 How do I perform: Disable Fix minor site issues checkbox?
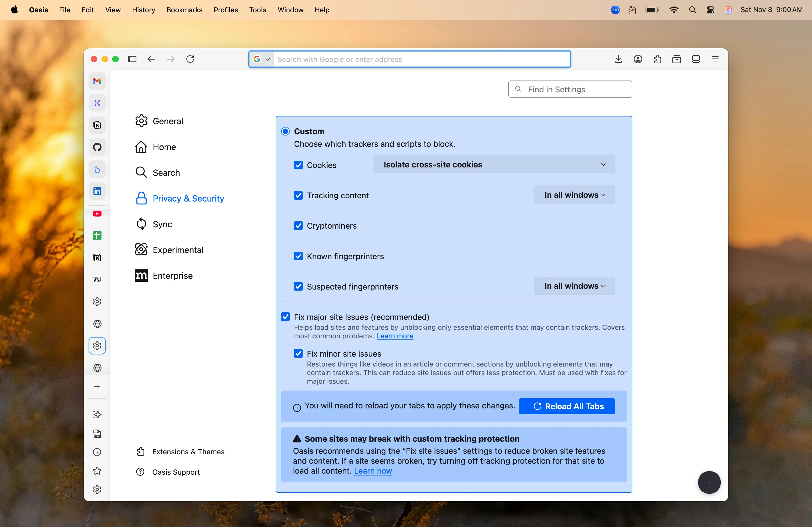[298, 353]
